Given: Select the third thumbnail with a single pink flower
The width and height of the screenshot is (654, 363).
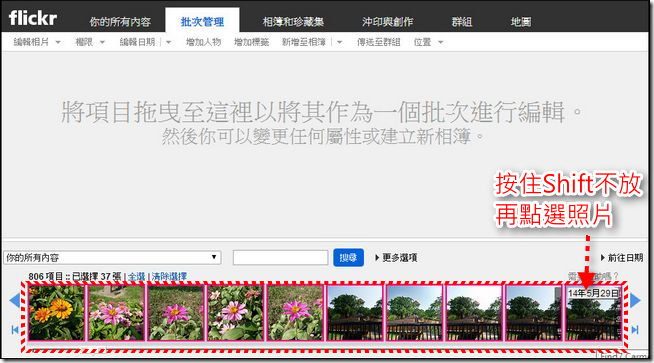Looking at the screenshot, I should [176, 313].
